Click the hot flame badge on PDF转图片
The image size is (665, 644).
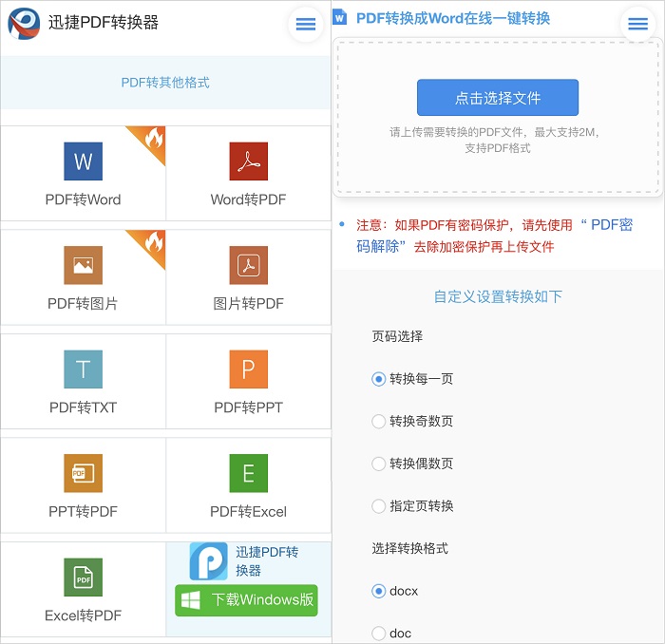click(150, 244)
